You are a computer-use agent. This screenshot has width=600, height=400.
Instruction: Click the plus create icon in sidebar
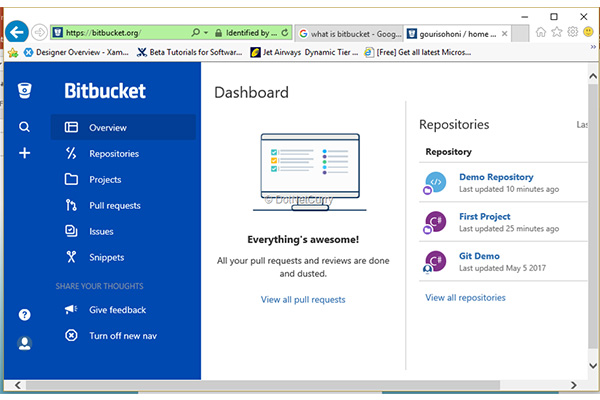pyautogui.click(x=24, y=153)
